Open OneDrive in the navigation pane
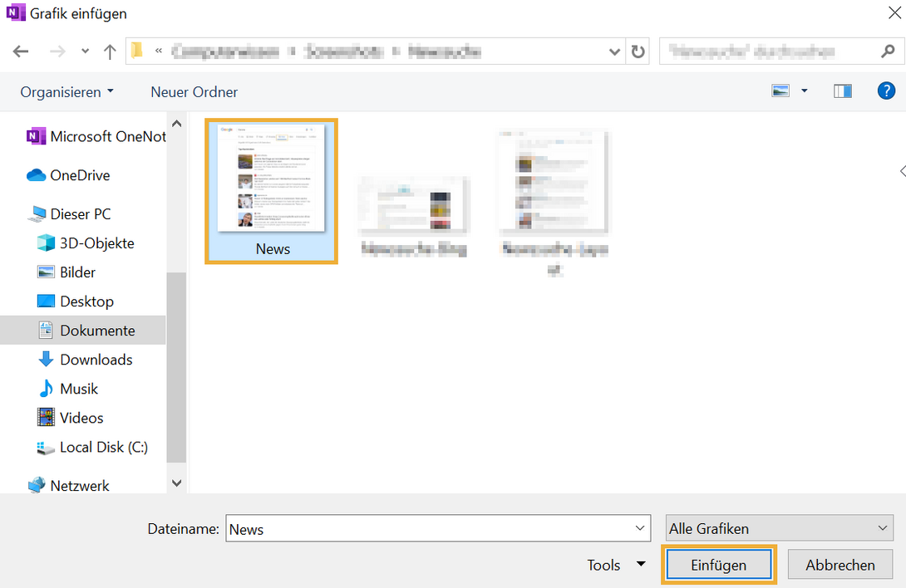Viewport: 906px width, 588px height. 68,175
